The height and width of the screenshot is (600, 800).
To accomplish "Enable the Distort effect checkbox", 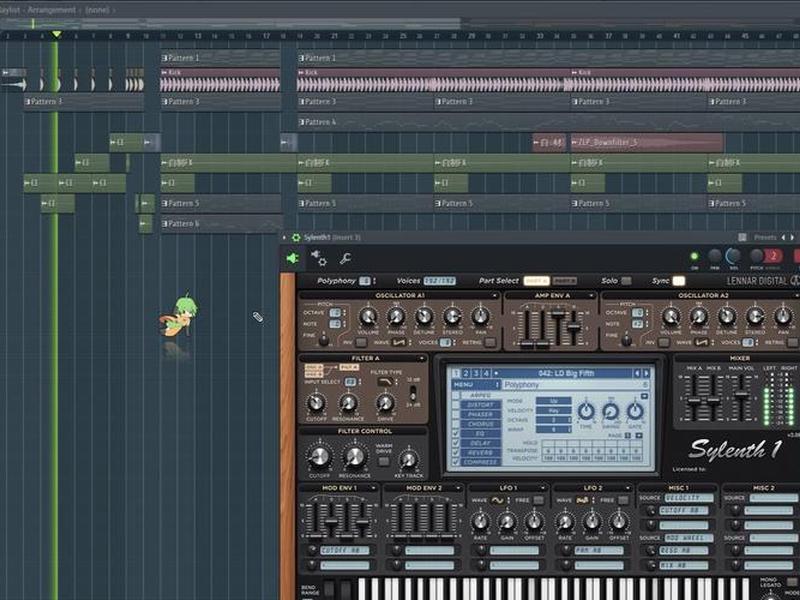I will click(x=456, y=405).
